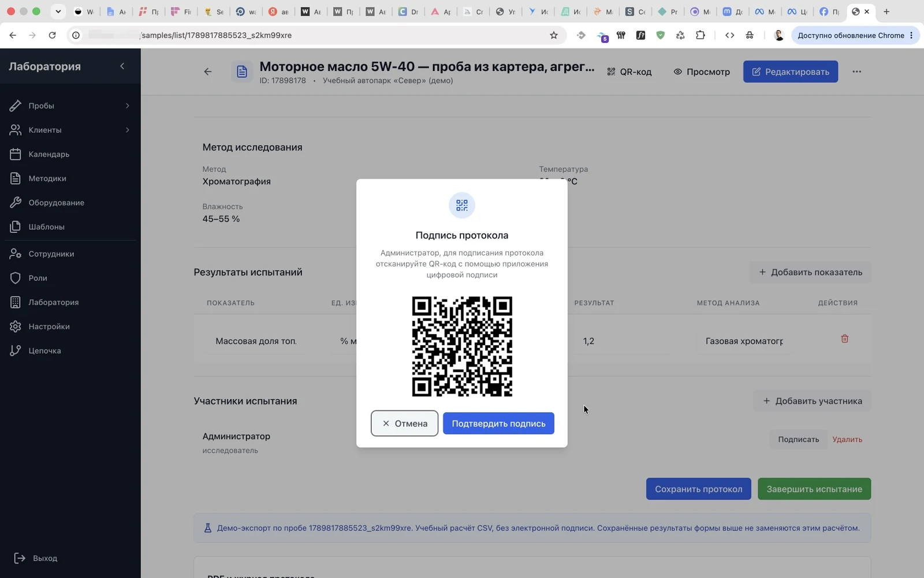Viewport: 924px width, 578px height.
Task: Click the Лаборатория building icon in sidebar list
Action: [16, 302]
